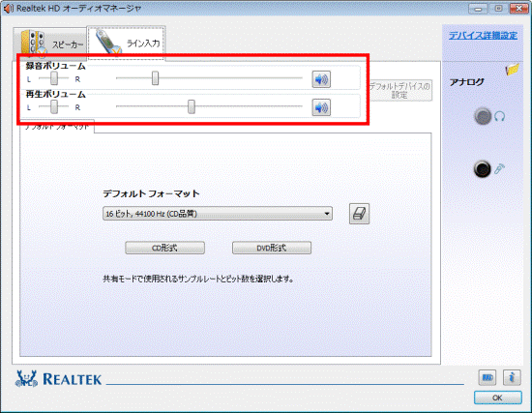Click the CD形式 button
The image size is (532, 413).
pyautogui.click(x=164, y=248)
